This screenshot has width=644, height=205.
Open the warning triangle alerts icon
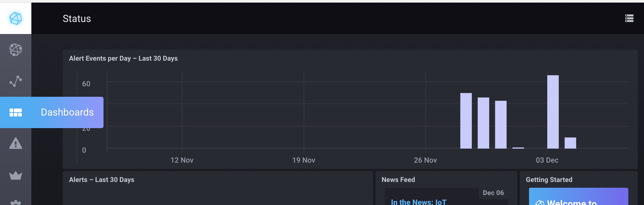(16, 143)
